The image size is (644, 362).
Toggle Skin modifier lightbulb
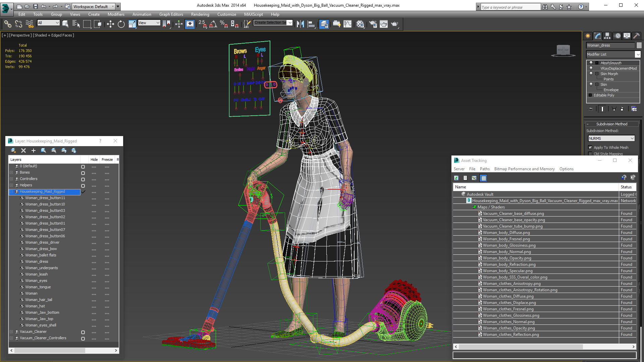[x=591, y=84]
